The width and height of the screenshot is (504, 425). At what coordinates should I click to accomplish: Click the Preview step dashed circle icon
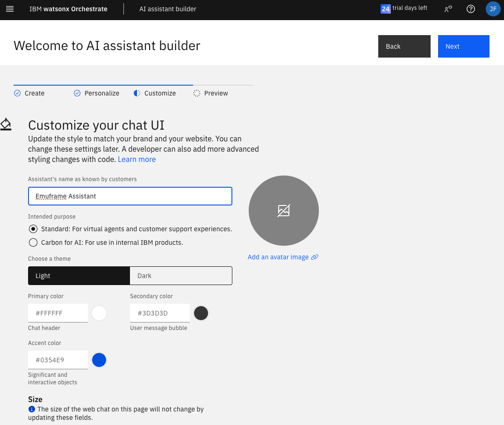point(197,93)
